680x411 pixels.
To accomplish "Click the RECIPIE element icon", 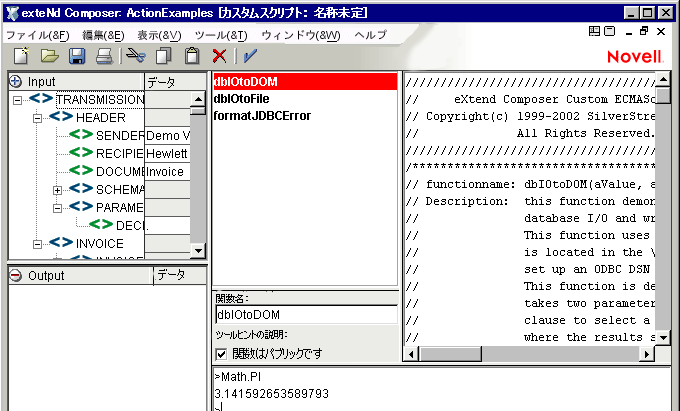I will click(x=81, y=153).
